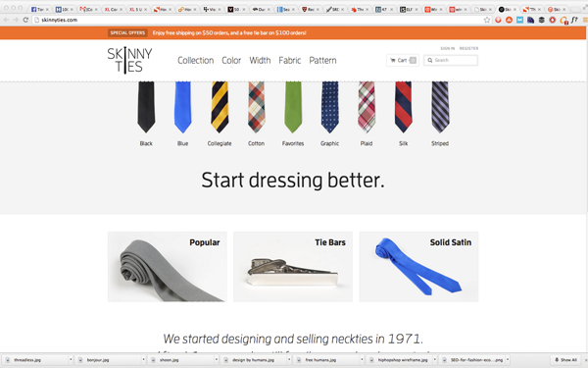Show All downloads button
Viewport: 588px width, 368px height.
(565, 360)
